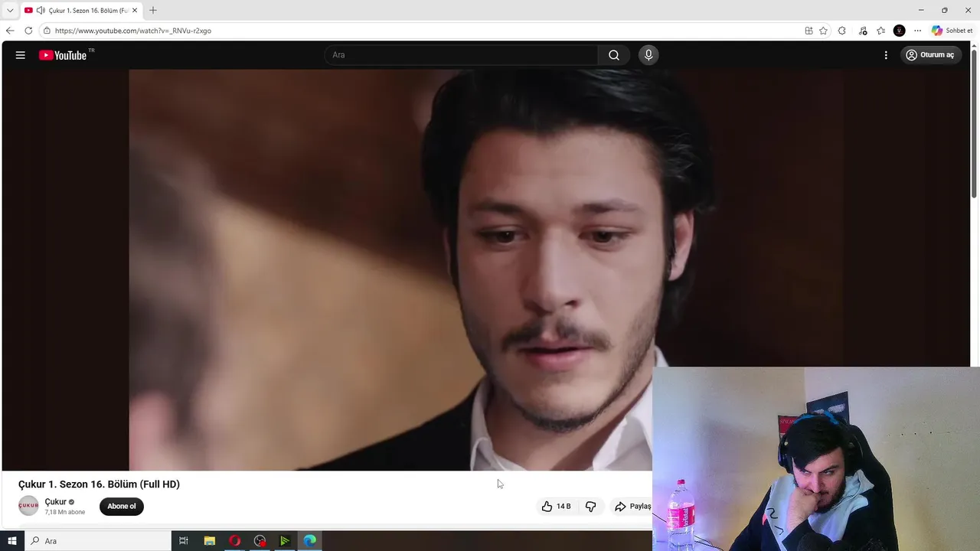
Task: Click the taskbar Ara search box
Action: point(98,541)
